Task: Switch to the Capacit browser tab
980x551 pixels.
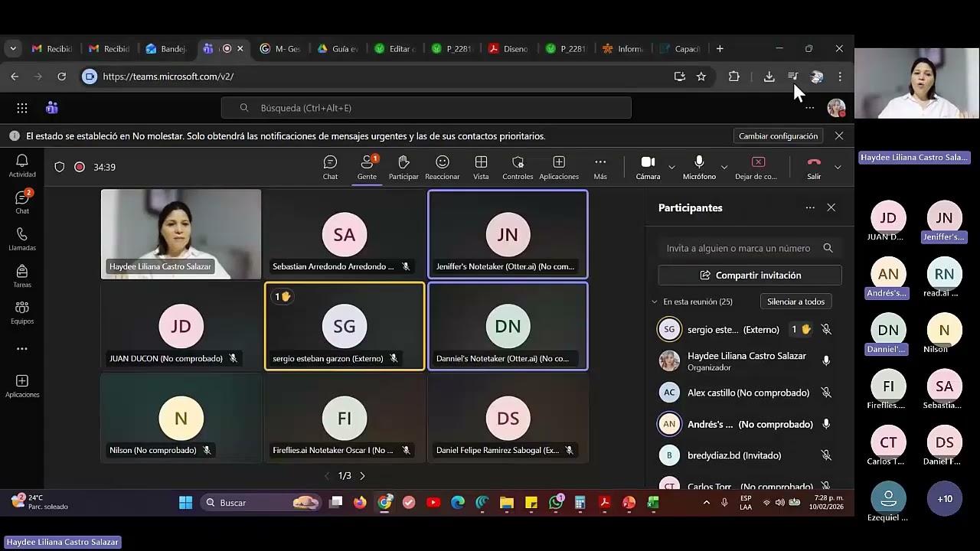Action: pos(681,49)
